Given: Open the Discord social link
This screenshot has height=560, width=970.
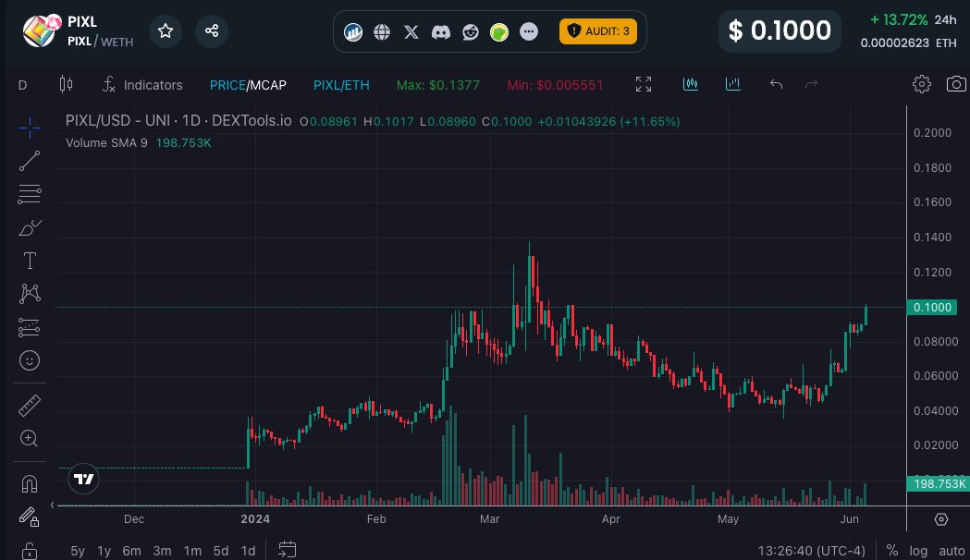Looking at the screenshot, I should point(440,31).
